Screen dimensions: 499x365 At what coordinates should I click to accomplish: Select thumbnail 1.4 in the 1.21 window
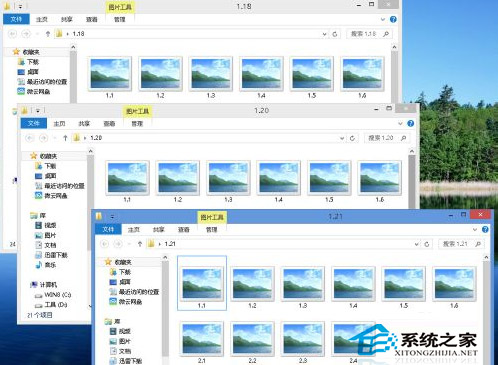pos(353,287)
